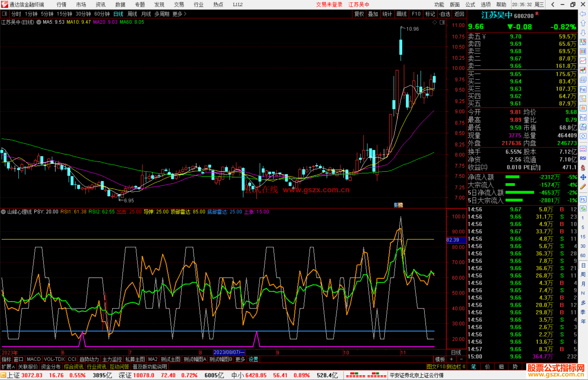Toggle the main chart MA indicator circle
Screen dimensions: 588x380
click(x=39, y=22)
